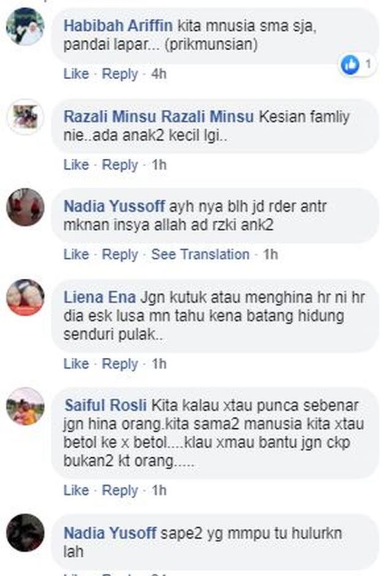Click the reaction count number 1
Screen dimensions: 392x576
367,64
